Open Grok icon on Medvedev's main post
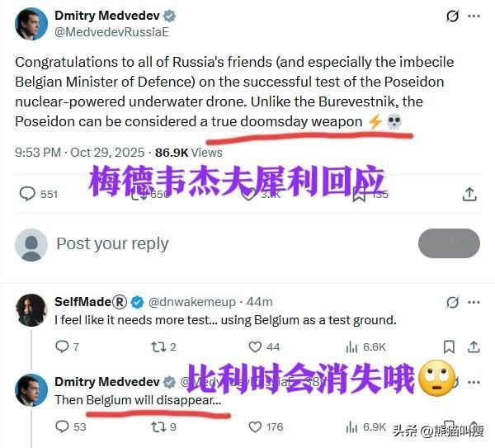Viewport: 495px width, 448px height. tap(452, 16)
